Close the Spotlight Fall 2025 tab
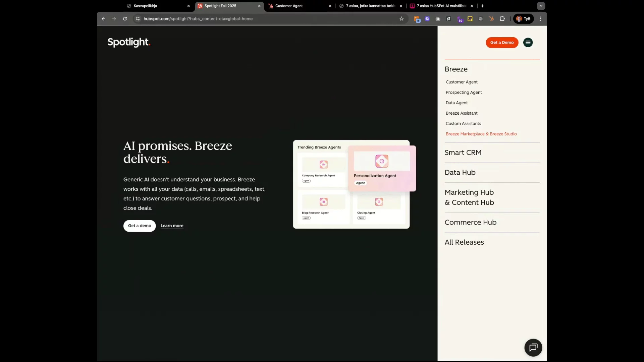Viewport: 644px width, 362px height. [x=259, y=6]
